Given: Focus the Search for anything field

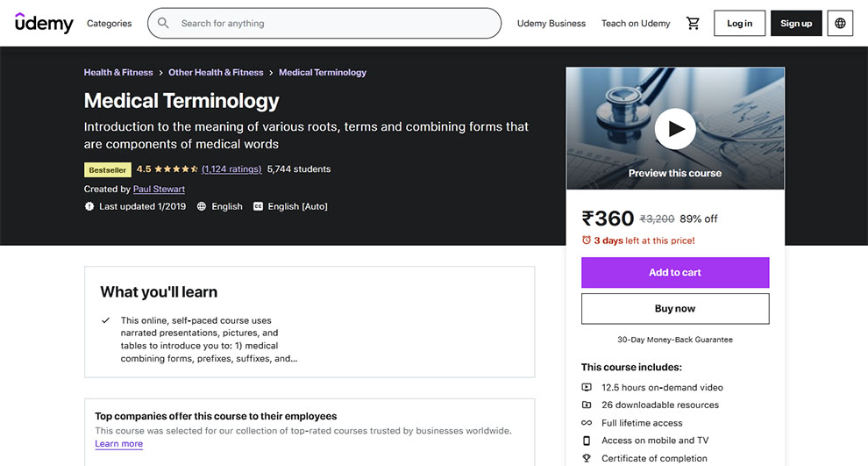Looking at the screenshot, I should pos(324,24).
